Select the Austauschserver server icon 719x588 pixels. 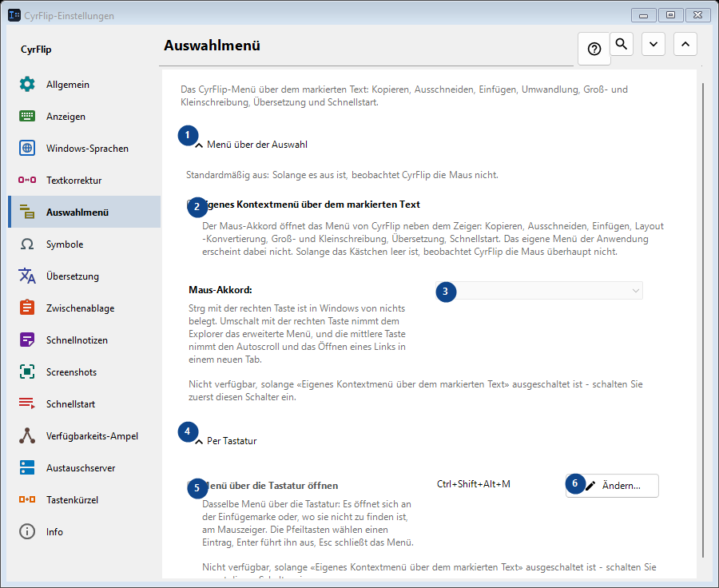tap(27, 467)
